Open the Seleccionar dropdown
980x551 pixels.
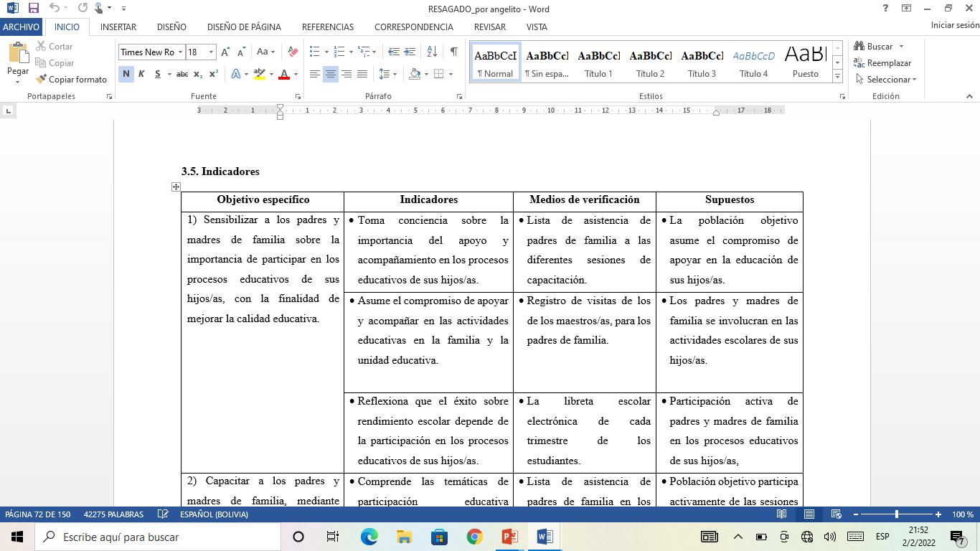coord(886,80)
